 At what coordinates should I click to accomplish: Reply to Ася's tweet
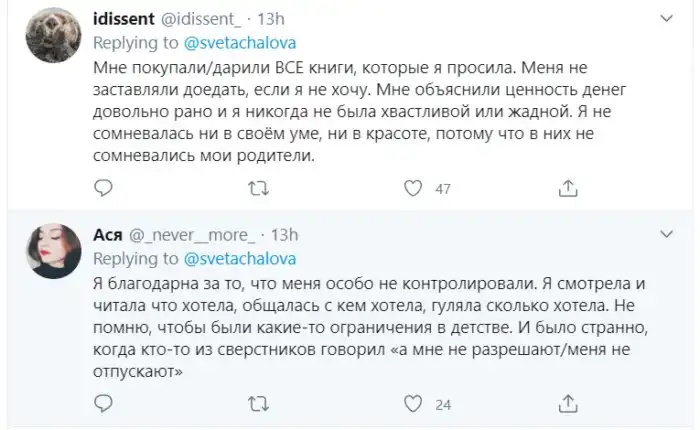coord(101,404)
